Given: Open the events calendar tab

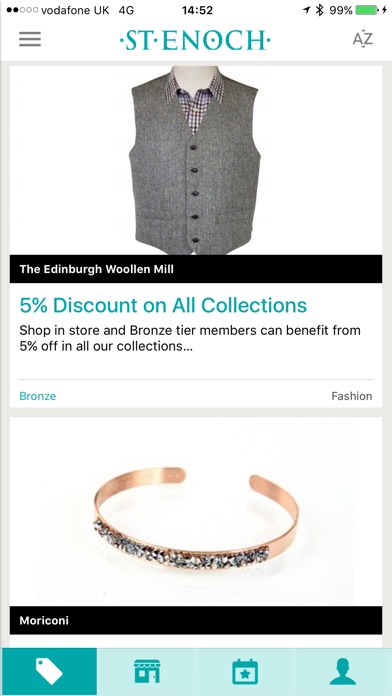Looking at the screenshot, I should click(245, 672).
